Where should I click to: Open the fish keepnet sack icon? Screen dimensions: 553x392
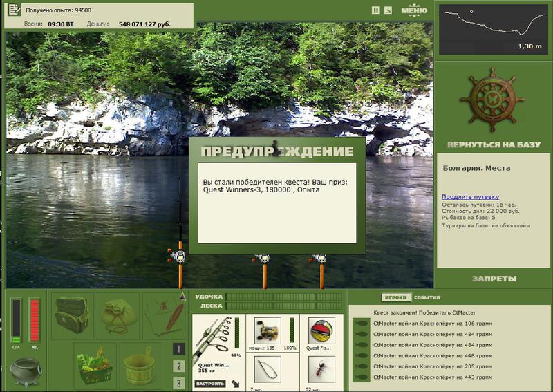(x=118, y=315)
